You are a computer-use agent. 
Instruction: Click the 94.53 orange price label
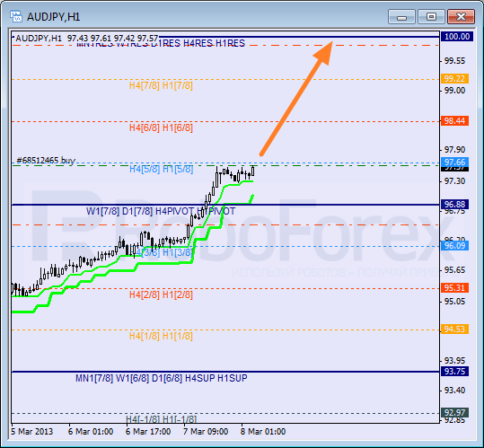455,329
